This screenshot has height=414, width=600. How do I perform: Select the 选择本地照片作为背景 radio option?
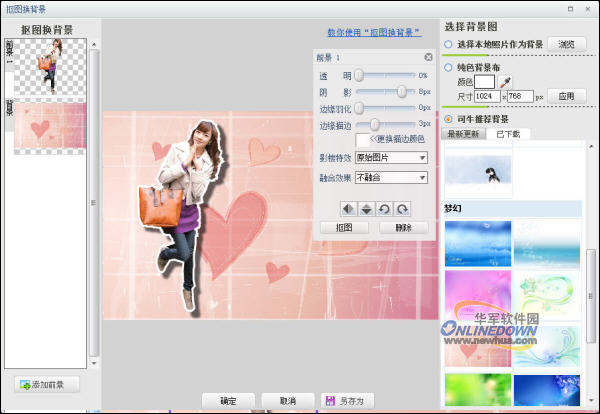coord(449,44)
